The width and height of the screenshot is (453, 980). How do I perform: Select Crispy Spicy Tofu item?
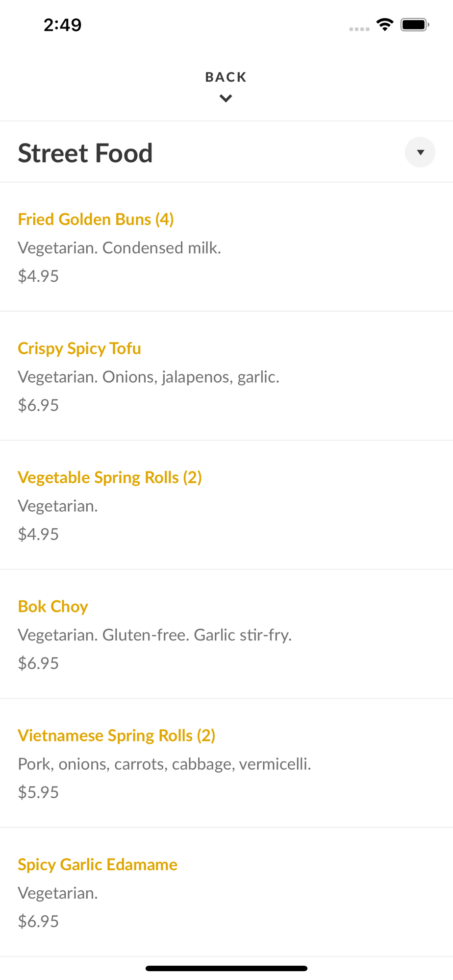coord(79,348)
